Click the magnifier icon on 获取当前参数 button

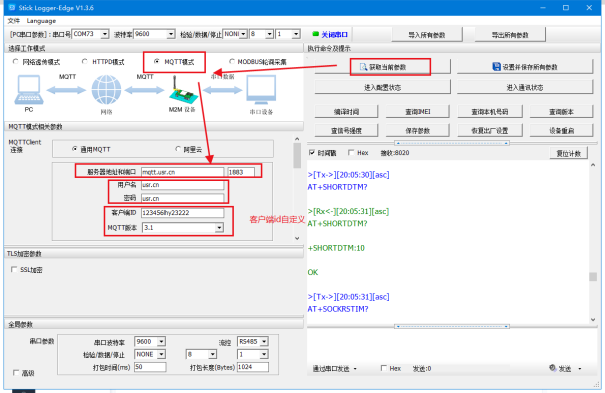363,67
